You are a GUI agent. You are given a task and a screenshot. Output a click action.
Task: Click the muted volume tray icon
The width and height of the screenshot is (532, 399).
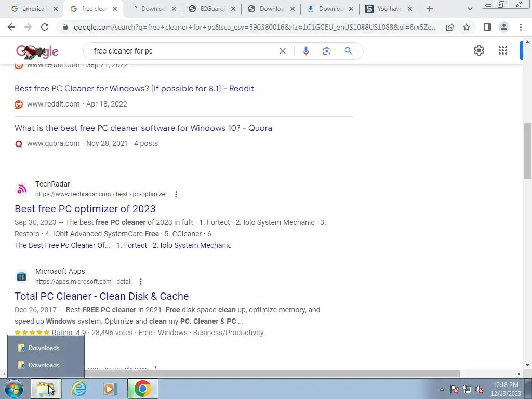coord(480,389)
